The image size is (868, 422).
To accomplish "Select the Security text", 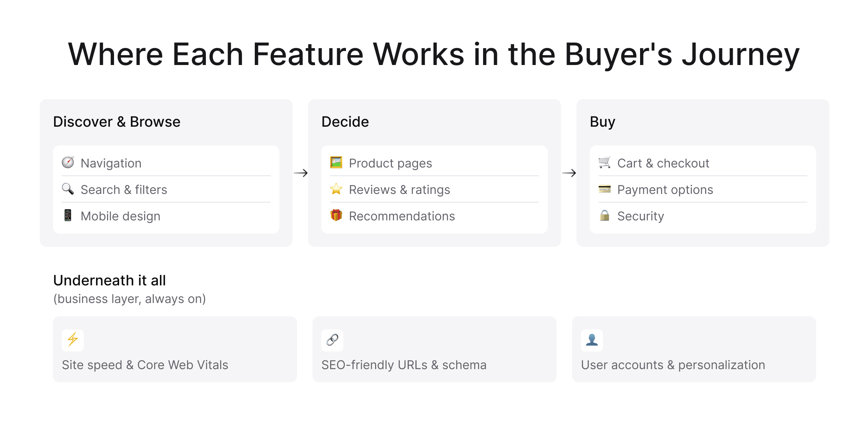I will pyautogui.click(x=641, y=216).
